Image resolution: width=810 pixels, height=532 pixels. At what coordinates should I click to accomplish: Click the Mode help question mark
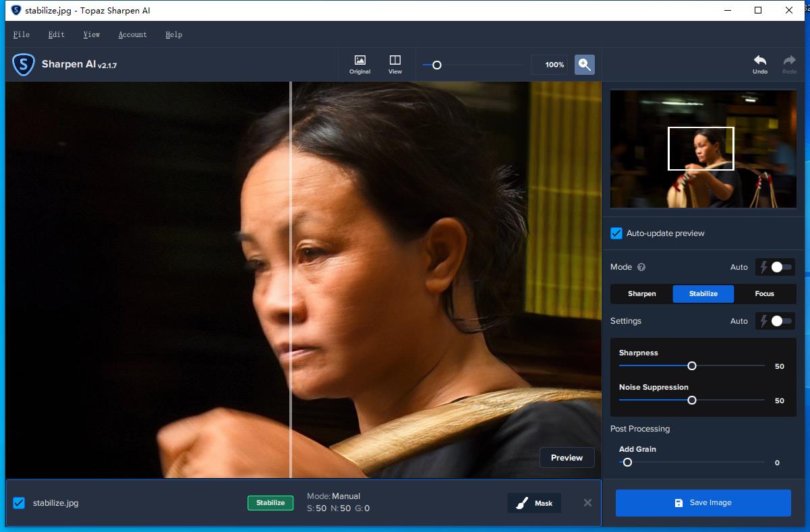click(641, 267)
